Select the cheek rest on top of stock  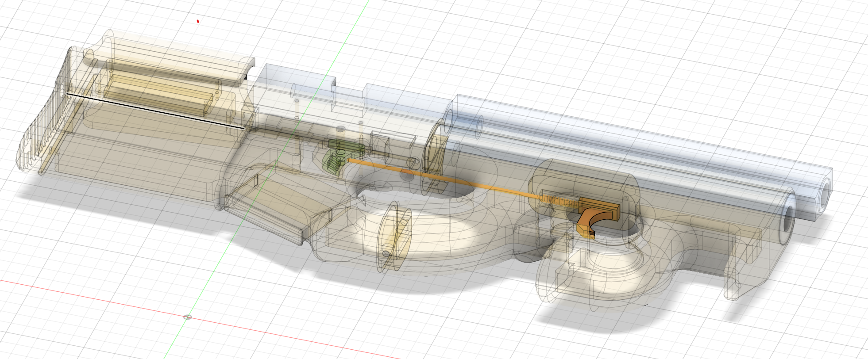170,58
